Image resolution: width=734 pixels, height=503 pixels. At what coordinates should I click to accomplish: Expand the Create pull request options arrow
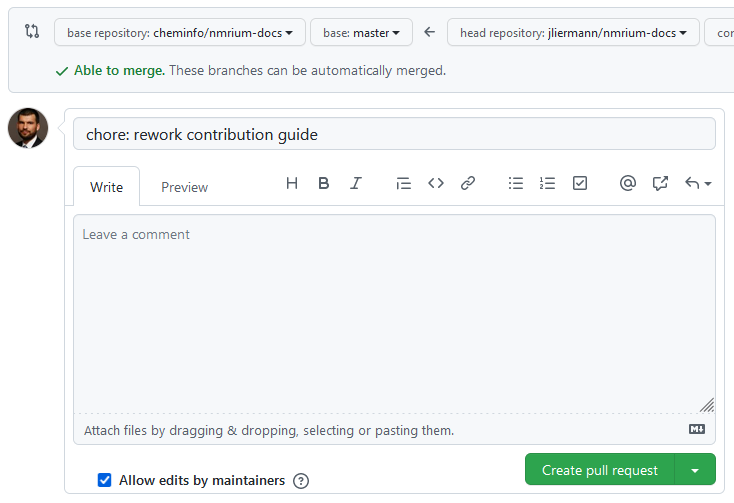pos(695,469)
